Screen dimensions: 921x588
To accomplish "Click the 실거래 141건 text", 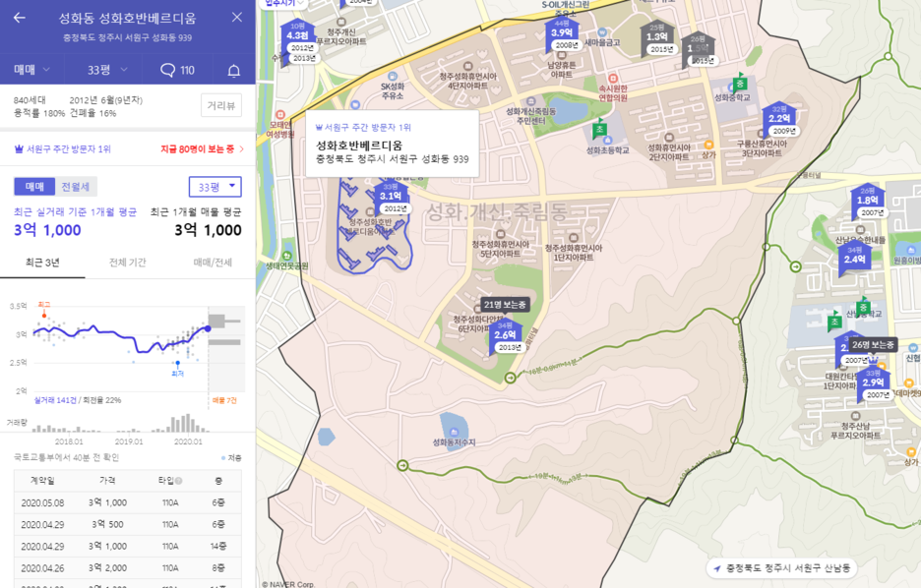I will (55, 400).
